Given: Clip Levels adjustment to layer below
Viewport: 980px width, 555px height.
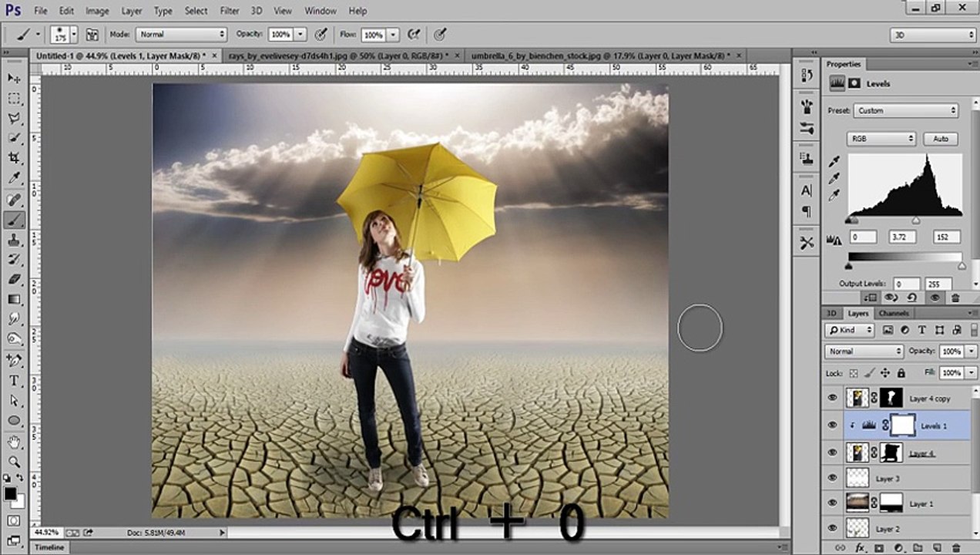Looking at the screenshot, I should [871, 298].
